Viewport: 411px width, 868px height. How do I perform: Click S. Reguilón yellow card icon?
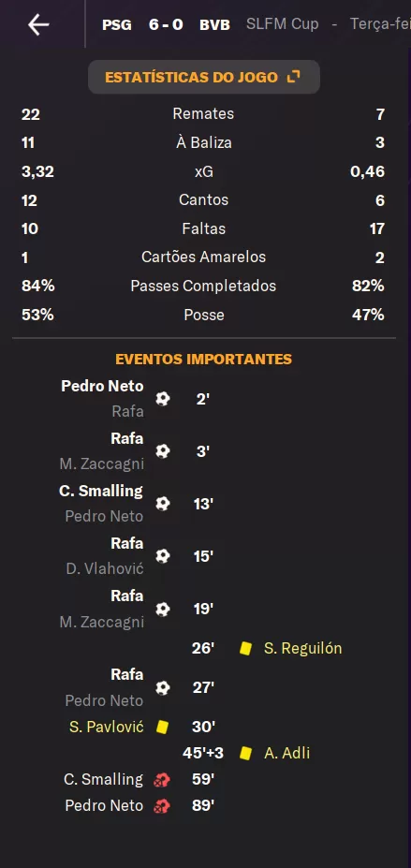246,648
